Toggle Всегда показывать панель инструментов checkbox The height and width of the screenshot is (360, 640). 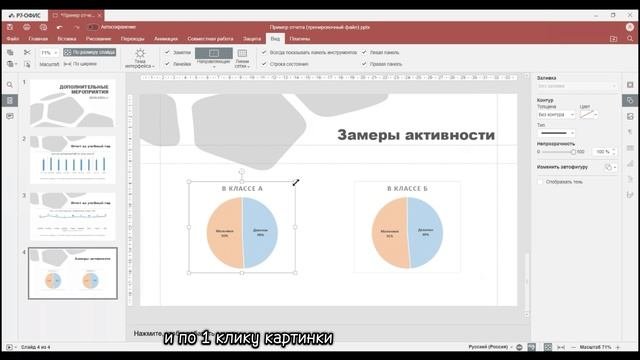click(x=264, y=52)
